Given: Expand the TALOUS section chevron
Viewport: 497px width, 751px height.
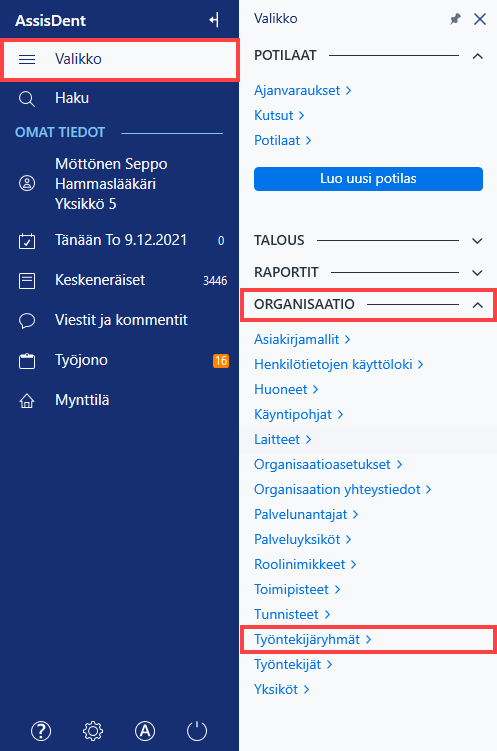Looking at the screenshot, I should tap(477, 241).
